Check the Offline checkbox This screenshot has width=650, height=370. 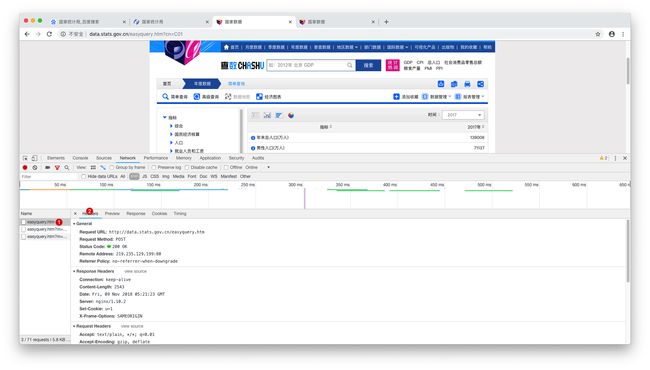[226, 167]
